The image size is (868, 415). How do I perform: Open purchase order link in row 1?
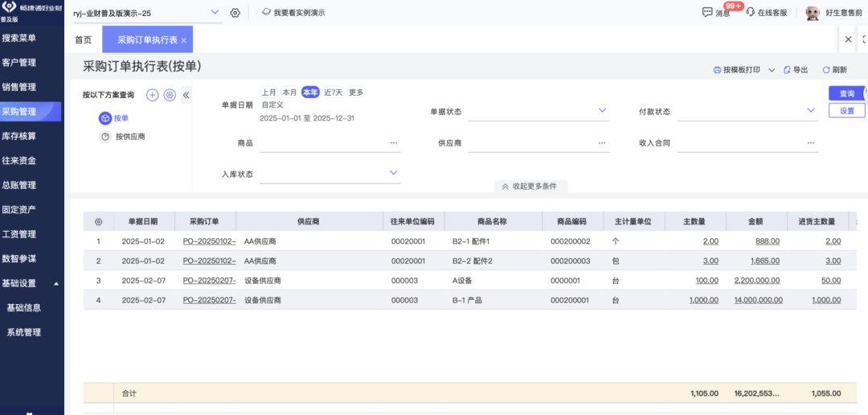tap(209, 241)
